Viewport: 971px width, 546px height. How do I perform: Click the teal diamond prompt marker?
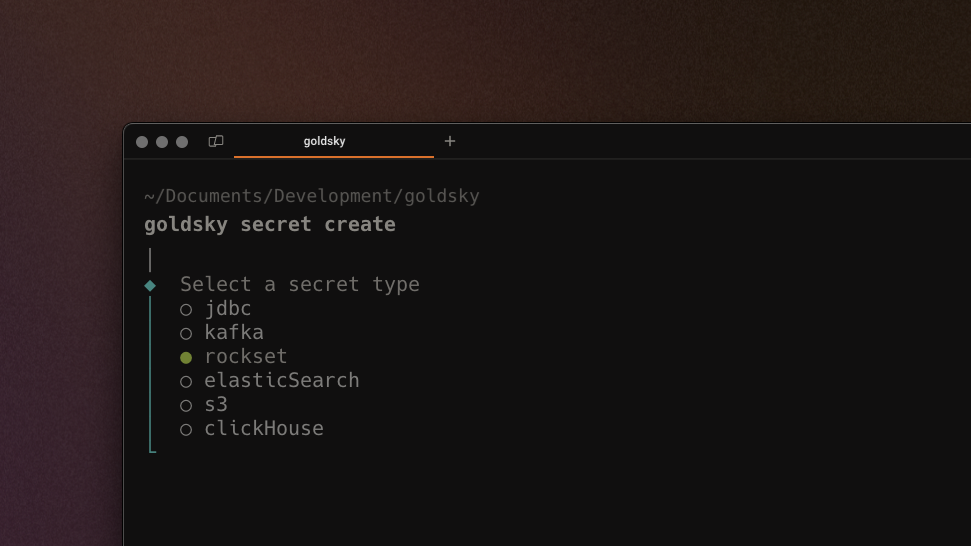(x=150, y=285)
